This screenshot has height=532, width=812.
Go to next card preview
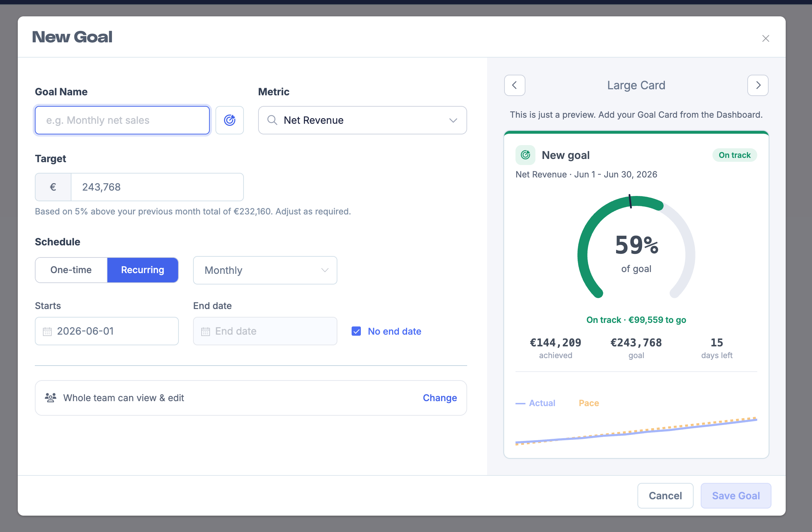[758, 85]
